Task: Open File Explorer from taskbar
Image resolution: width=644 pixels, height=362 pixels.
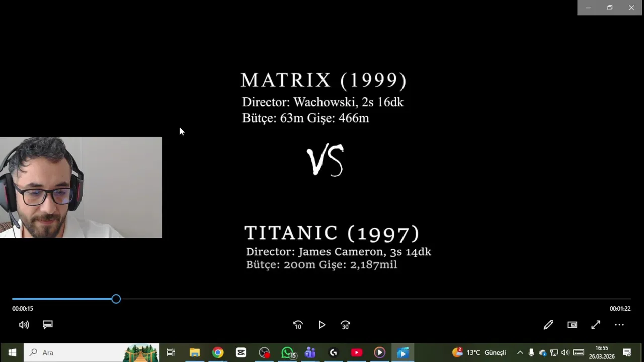Action: (x=195, y=353)
